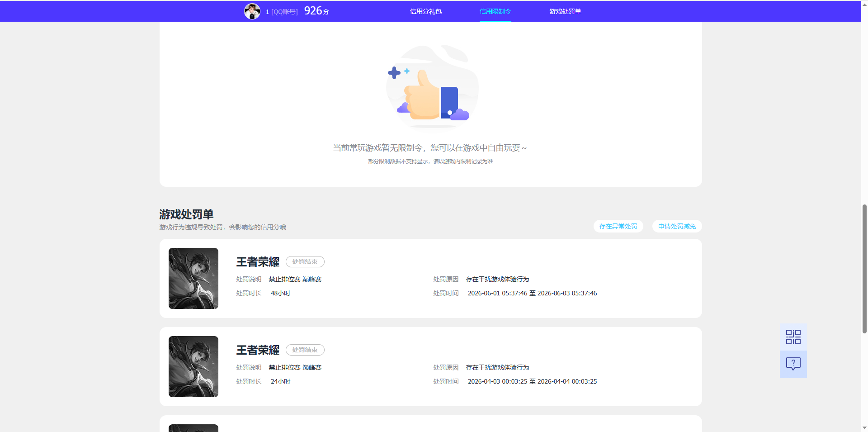The height and width of the screenshot is (432, 868).
Task: Click 存在干扰游戏体验行为 on the 48小时 card
Action: click(497, 279)
